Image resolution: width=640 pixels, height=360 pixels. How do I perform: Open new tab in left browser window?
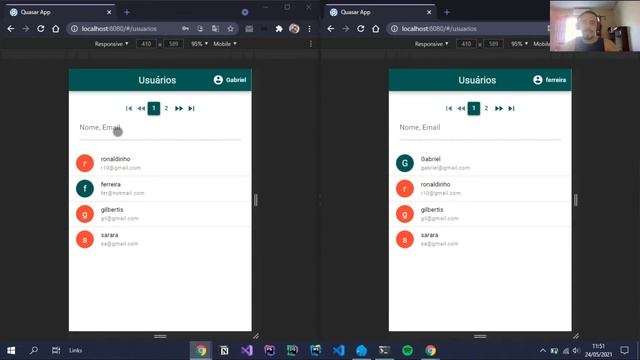point(127,12)
